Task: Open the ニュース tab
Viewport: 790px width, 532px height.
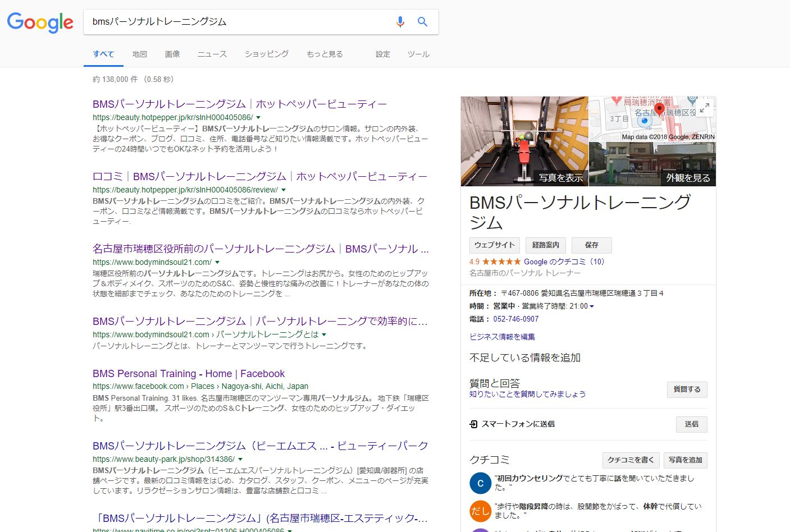Action: (x=212, y=54)
